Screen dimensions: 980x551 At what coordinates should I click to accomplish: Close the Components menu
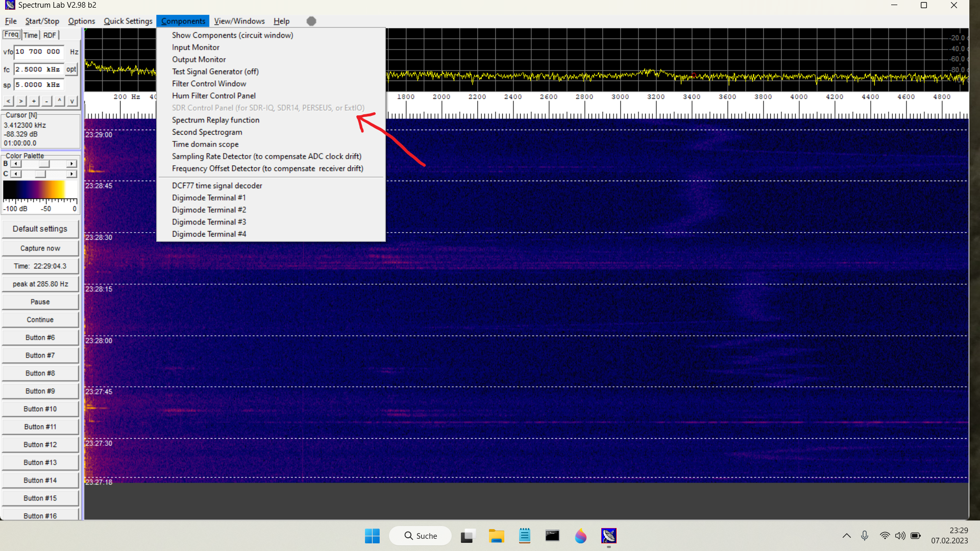pyautogui.click(x=183, y=21)
